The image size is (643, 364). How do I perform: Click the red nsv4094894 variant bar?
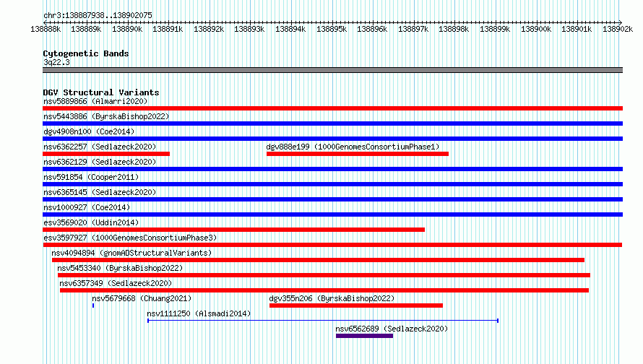click(318, 260)
